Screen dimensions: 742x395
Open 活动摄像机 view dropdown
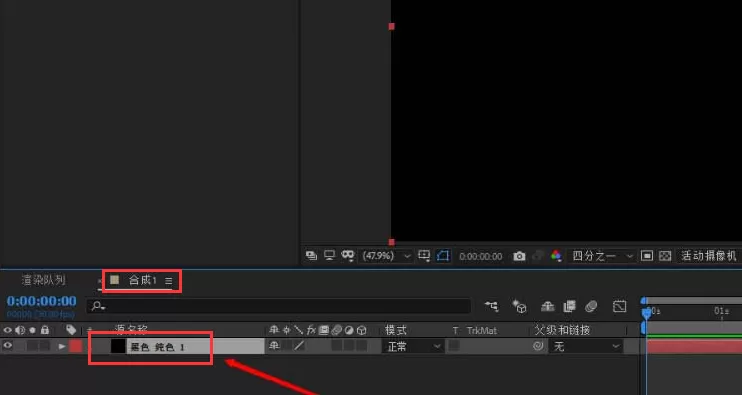coord(708,256)
